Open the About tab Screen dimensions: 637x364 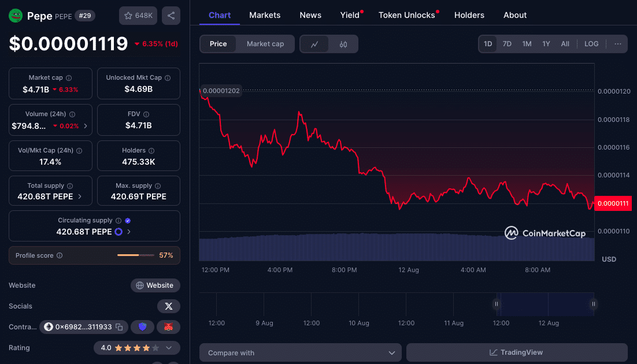[515, 15]
